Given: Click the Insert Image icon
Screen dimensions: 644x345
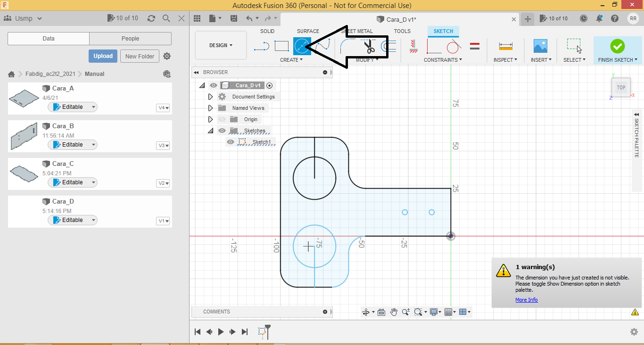Looking at the screenshot, I should 540,46.
